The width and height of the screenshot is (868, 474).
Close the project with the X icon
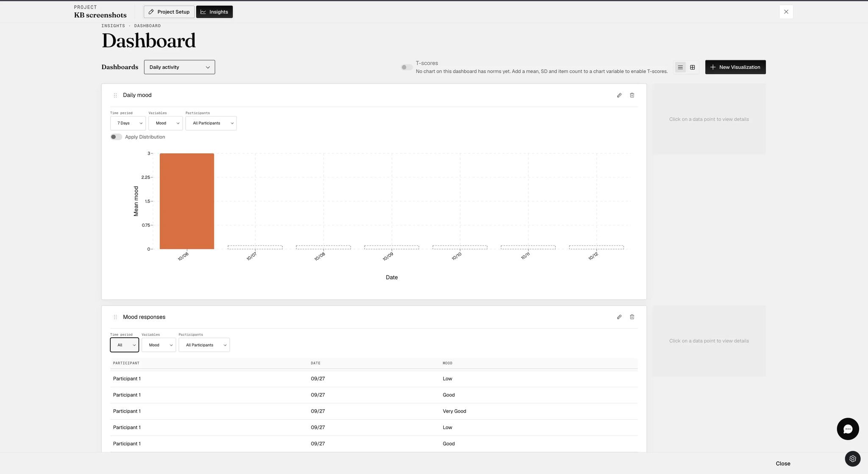[x=786, y=12]
